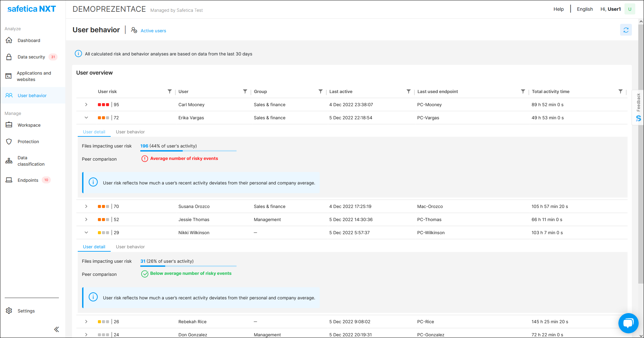Click the Active users link

pos(153,31)
